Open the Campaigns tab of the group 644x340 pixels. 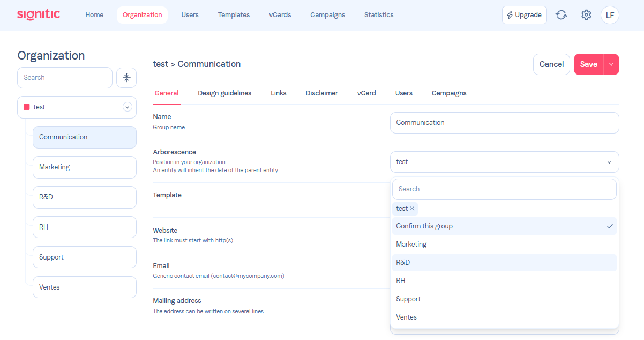pyautogui.click(x=449, y=93)
